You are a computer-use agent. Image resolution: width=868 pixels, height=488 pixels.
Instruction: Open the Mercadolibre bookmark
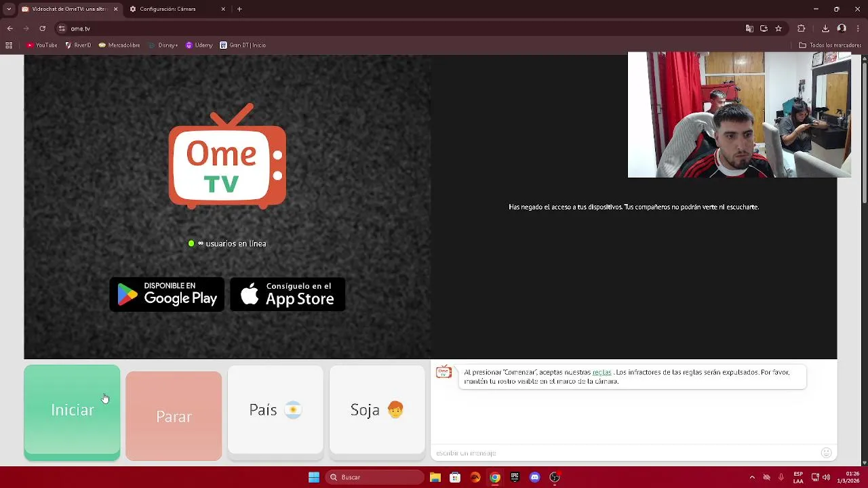tap(119, 45)
